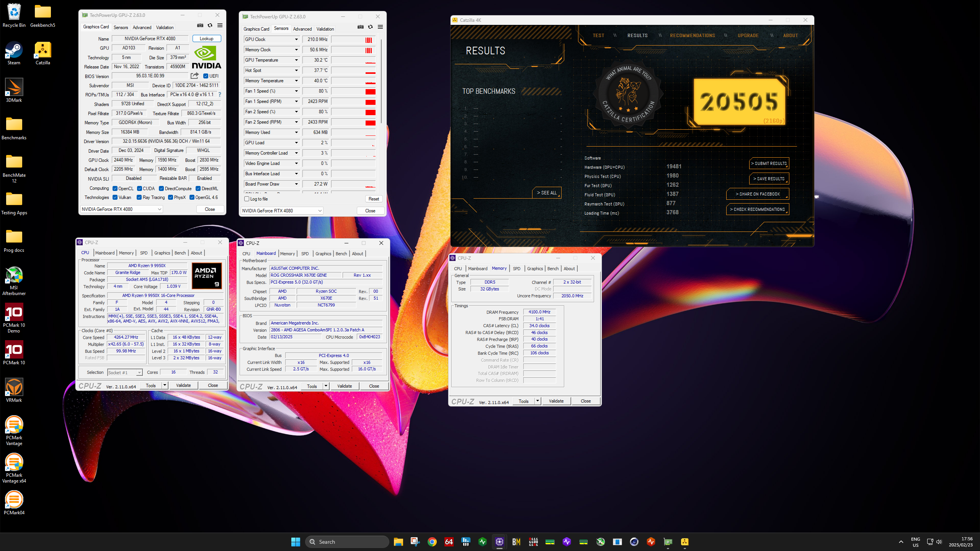
Task: Click Validate in the CPU-Z Mainboard window
Action: pyautogui.click(x=345, y=386)
